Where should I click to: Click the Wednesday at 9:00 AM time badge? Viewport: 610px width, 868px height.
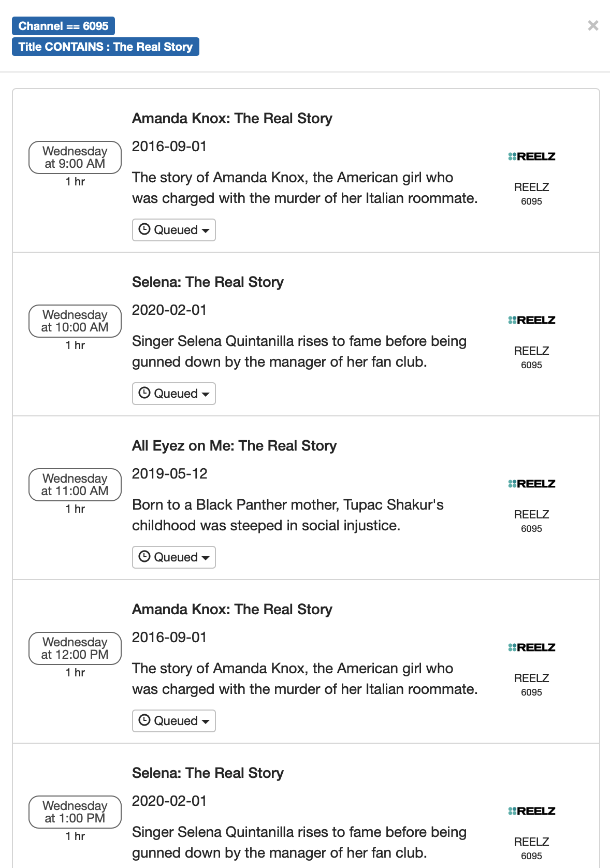pyautogui.click(x=75, y=157)
